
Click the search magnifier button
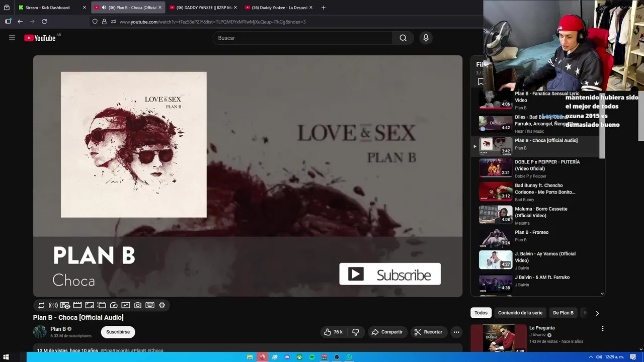[403, 38]
